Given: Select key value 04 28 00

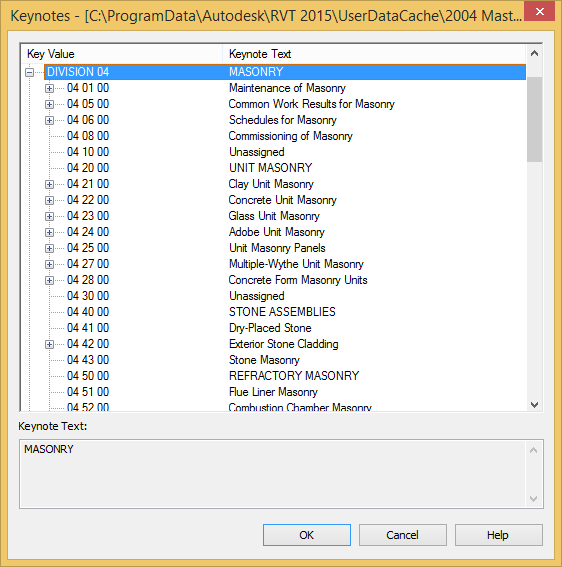Looking at the screenshot, I should click(88, 280).
